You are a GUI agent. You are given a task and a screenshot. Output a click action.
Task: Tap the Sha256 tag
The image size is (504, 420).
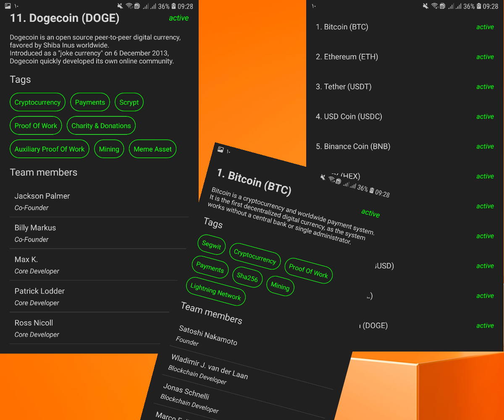click(247, 277)
